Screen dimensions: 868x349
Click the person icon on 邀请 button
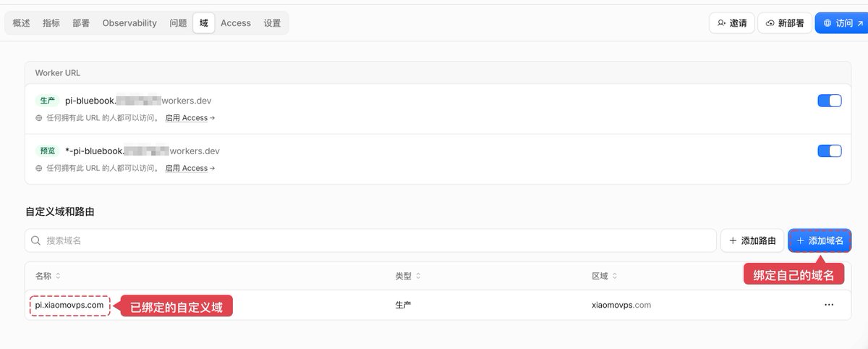(721, 23)
